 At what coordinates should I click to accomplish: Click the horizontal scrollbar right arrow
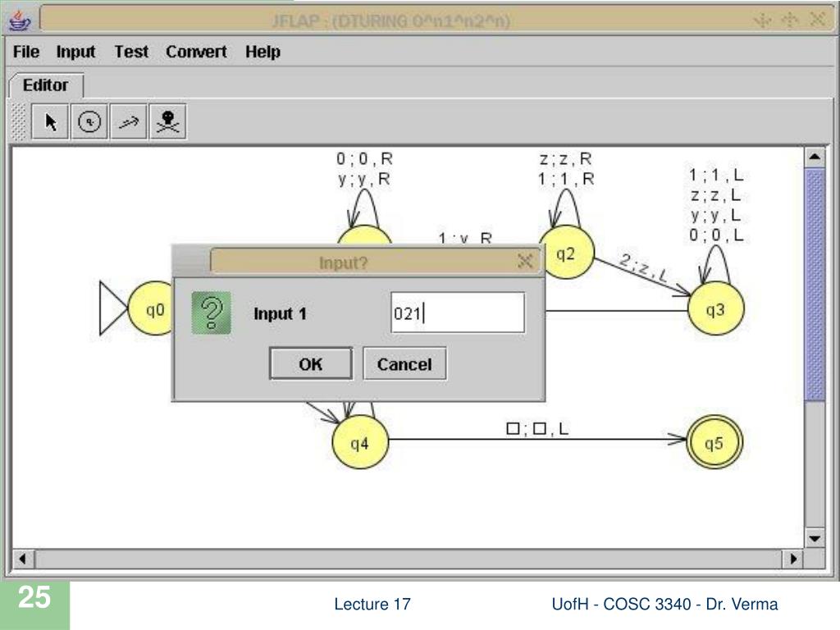click(x=793, y=559)
